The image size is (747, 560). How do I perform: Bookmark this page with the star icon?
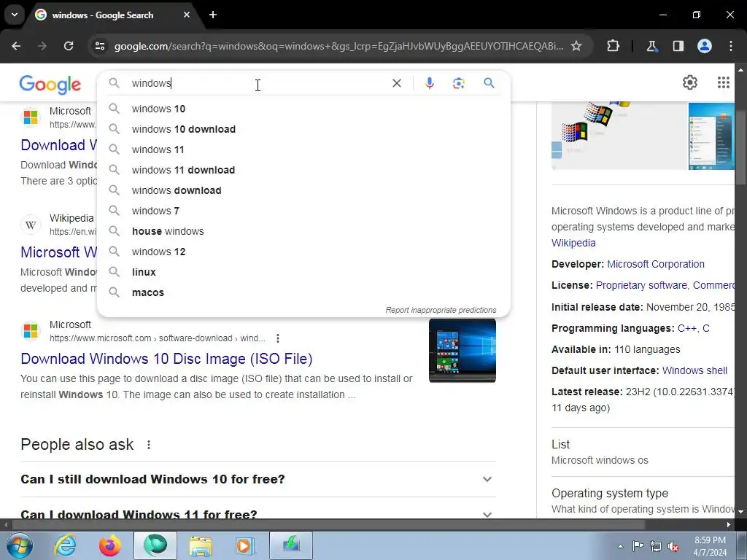[x=576, y=46]
